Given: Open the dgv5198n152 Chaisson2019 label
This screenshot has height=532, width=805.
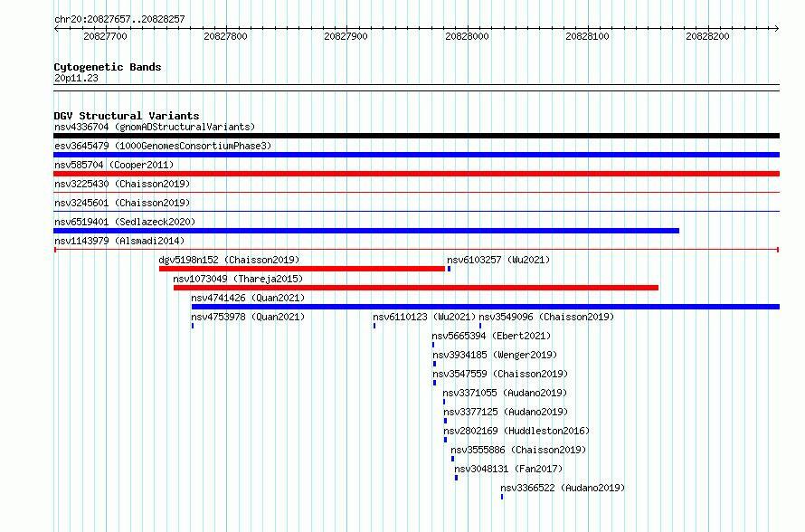Looking at the screenshot, I should click(x=229, y=260).
